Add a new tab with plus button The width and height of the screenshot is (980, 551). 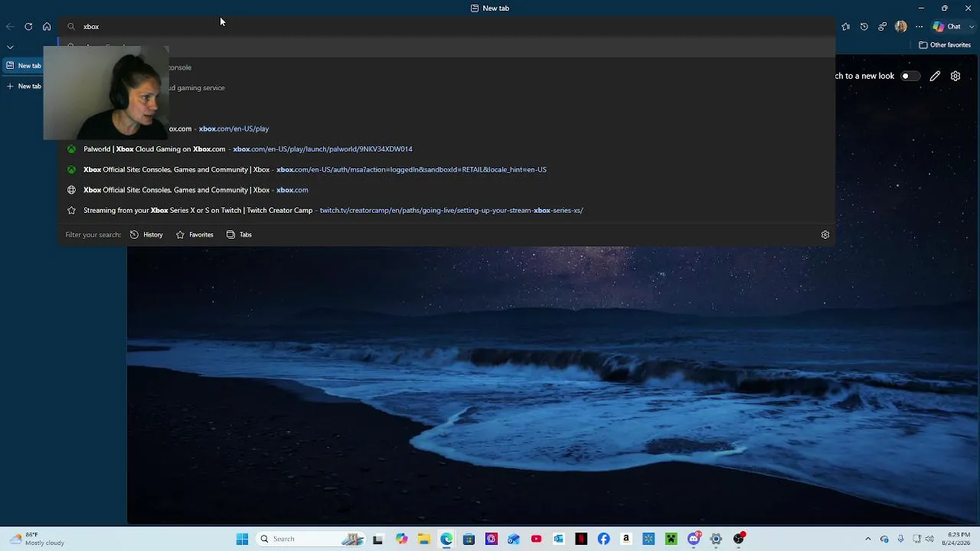point(23,86)
